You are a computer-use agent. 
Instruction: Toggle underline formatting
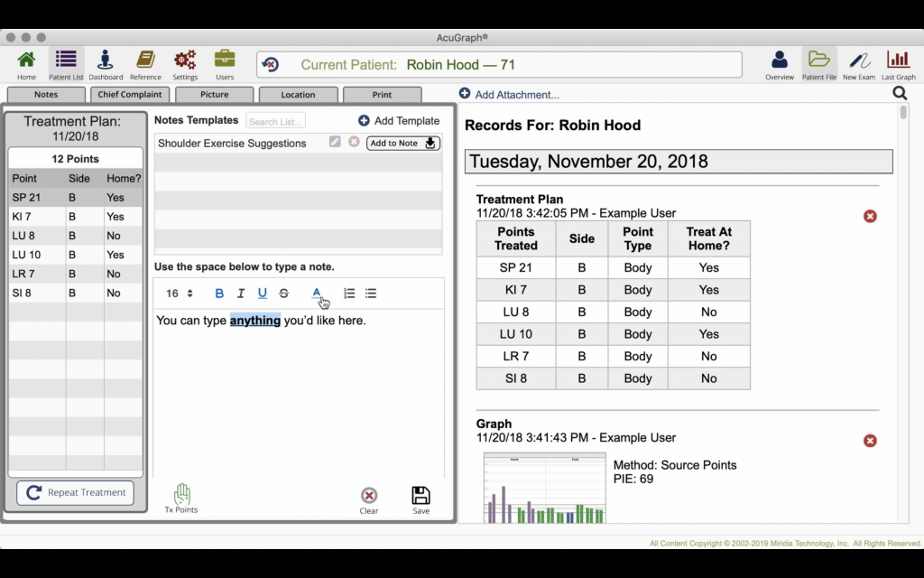(x=263, y=294)
